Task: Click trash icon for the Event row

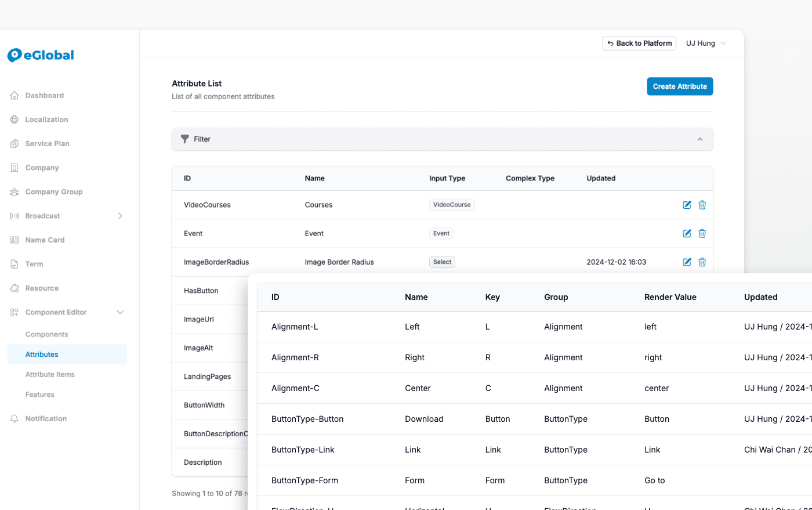Action: tap(702, 233)
